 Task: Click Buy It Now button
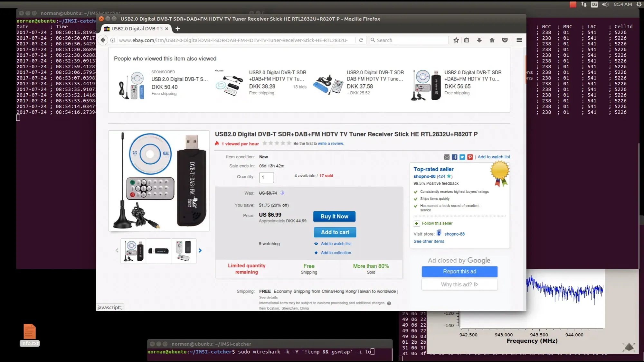(x=334, y=217)
